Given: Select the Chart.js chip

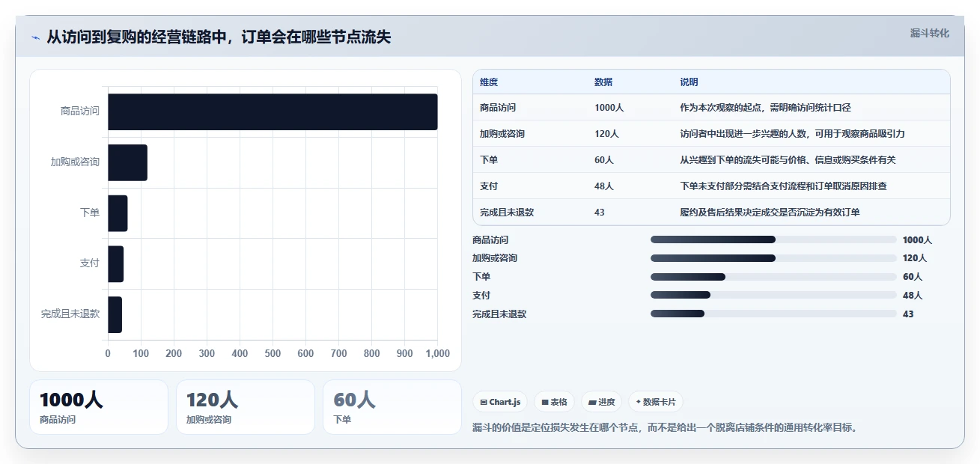Looking at the screenshot, I should (500, 402).
